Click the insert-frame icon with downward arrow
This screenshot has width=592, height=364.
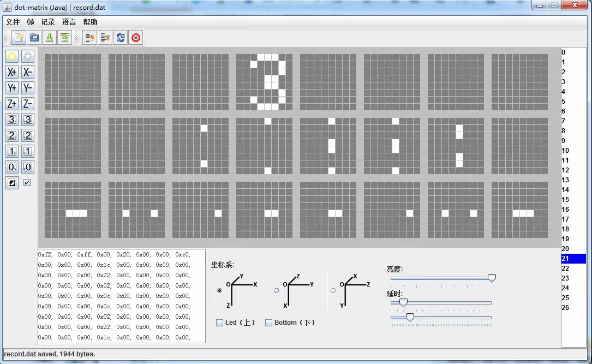(x=90, y=37)
